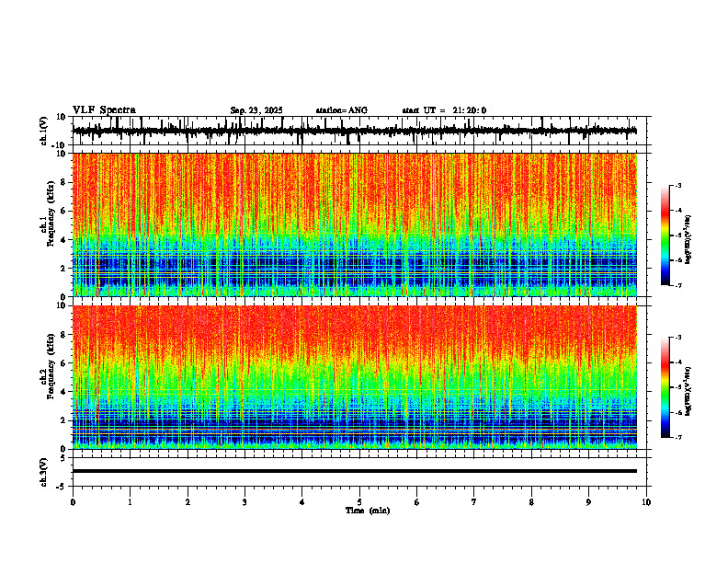Click the '-7' label on ch.2 colorbar
Viewport: 728px width, 563px height.
[x=678, y=437]
